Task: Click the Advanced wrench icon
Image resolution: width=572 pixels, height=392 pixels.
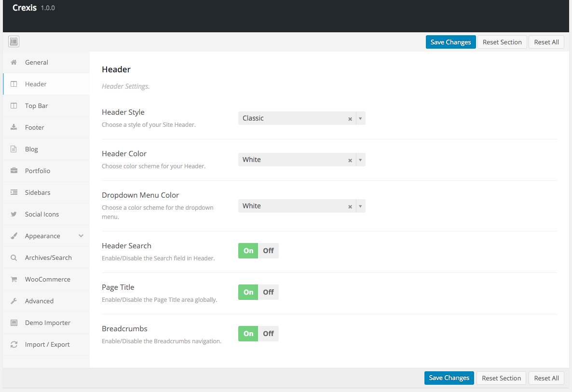Action: coord(14,301)
